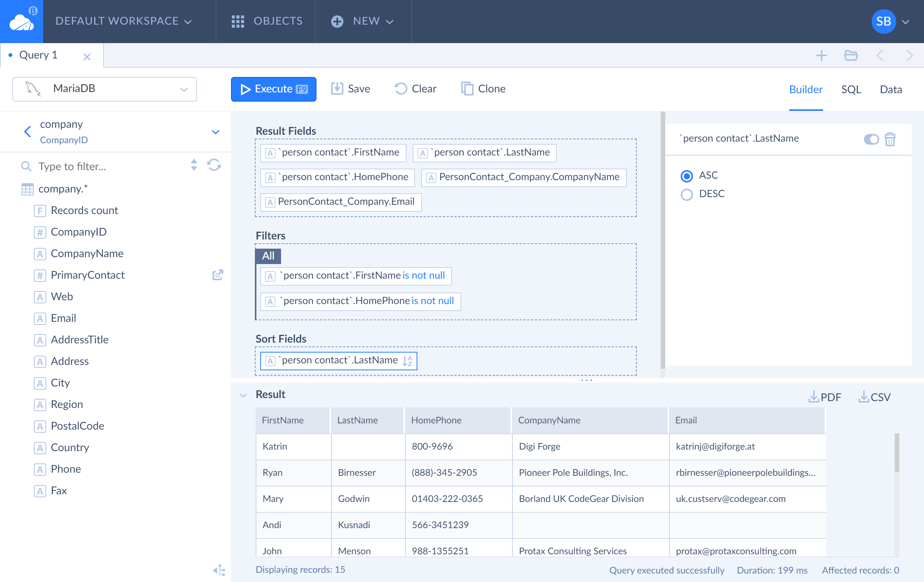The image size is (924, 582).
Task: Download the result as PDF
Action: pyautogui.click(x=825, y=396)
